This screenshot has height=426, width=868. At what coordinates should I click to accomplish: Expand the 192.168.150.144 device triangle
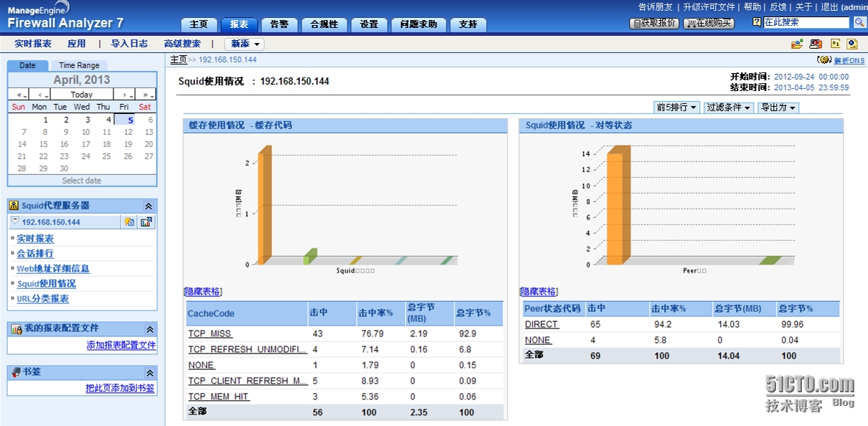click(15, 222)
